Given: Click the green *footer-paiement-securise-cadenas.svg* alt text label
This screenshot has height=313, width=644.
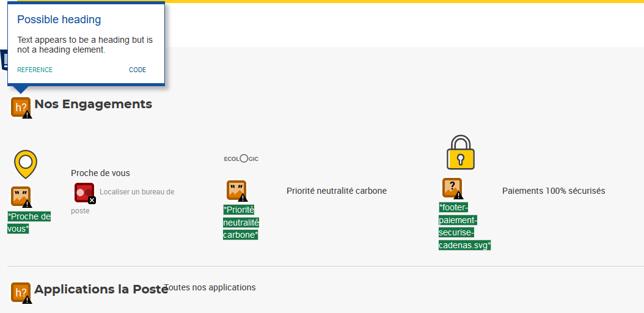Looking at the screenshot, I should click(464, 226).
